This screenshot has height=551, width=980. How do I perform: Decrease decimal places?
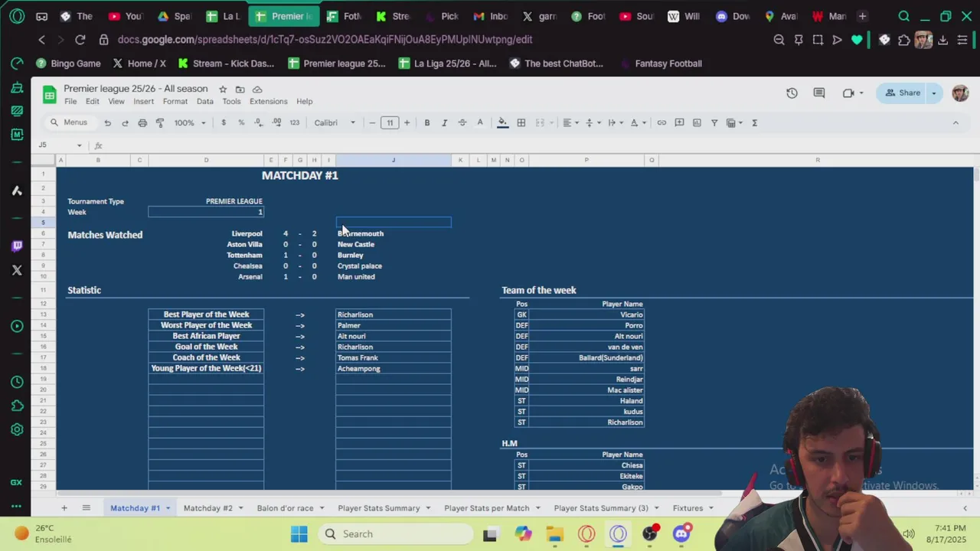[x=259, y=122]
